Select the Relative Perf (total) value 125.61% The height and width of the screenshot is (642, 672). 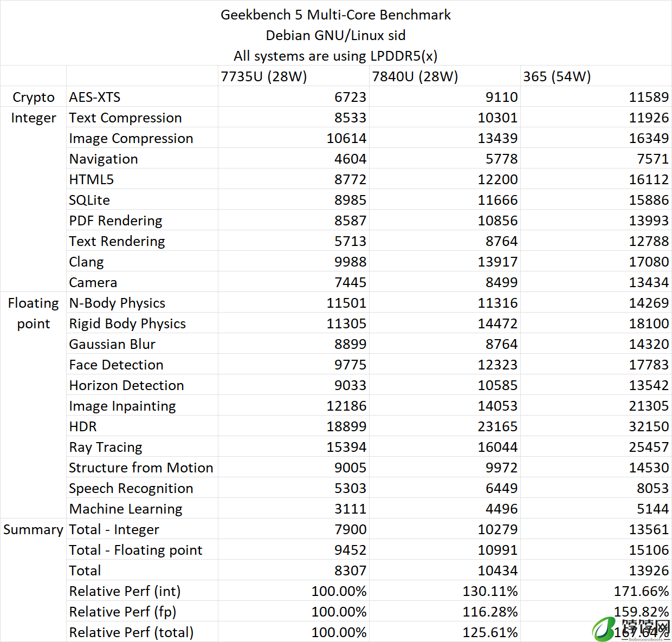tap(490, 632)
